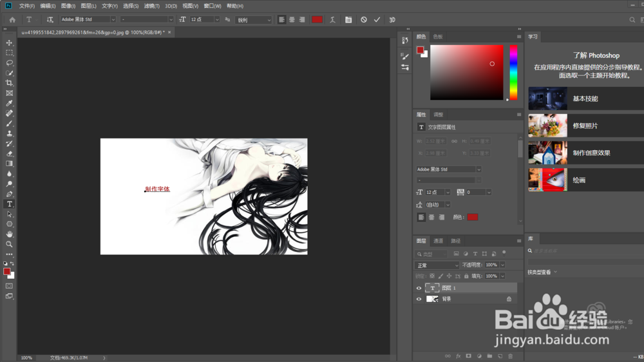Viewport: 644px width, 362px height.
Task: Open font size dropdown in options bar
Action: 217,19
